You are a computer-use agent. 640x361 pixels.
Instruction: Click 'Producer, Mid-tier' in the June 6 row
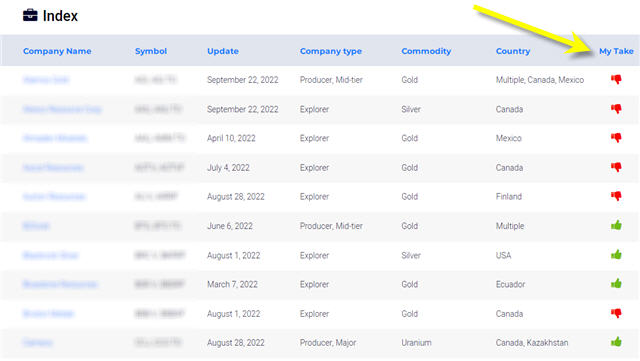331,226
